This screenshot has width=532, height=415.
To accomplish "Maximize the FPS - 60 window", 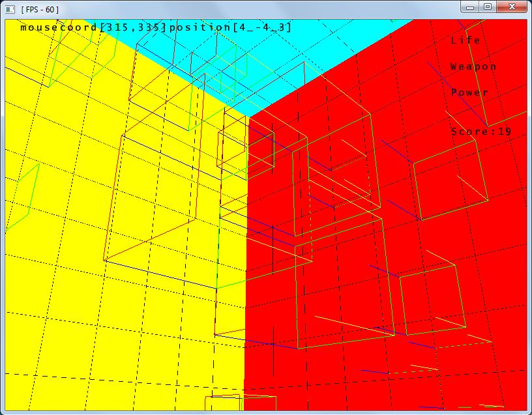I will coord(488,7).
